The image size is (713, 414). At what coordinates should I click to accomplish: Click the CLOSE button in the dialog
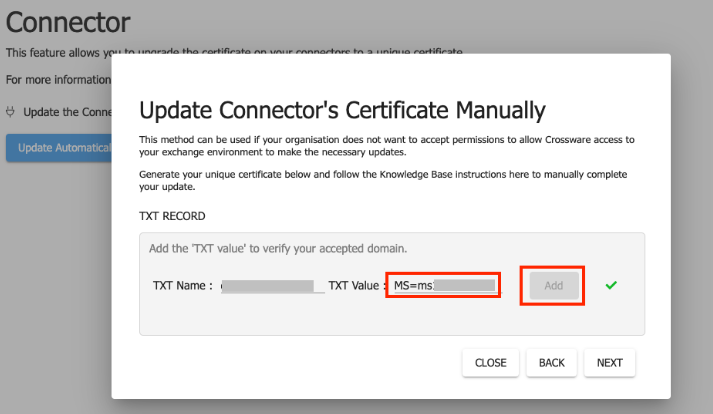coord(490,362)
